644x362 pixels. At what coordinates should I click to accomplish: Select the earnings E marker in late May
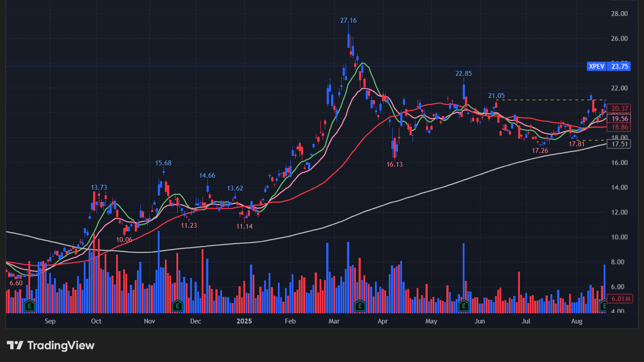coord(464,306)
